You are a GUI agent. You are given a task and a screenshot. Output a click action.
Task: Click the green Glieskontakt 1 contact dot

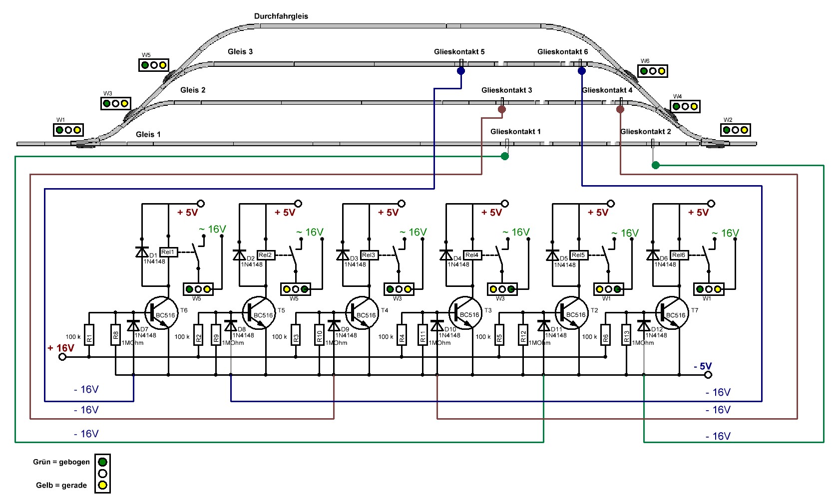505,156
